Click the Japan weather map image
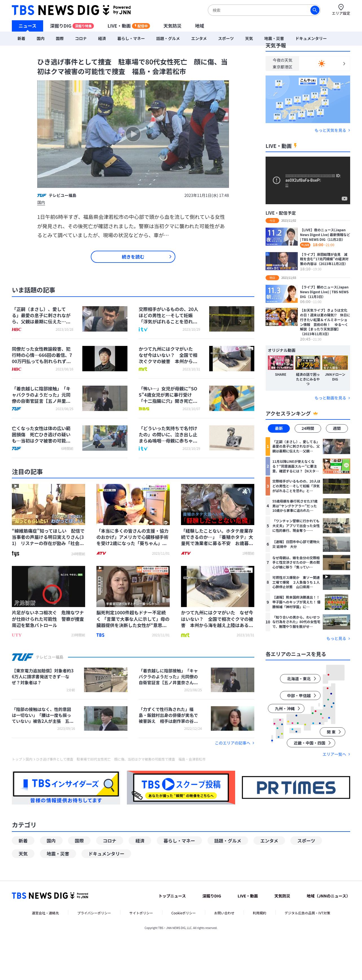This screenshot has width=362, height=980. [x=308, y=99]
